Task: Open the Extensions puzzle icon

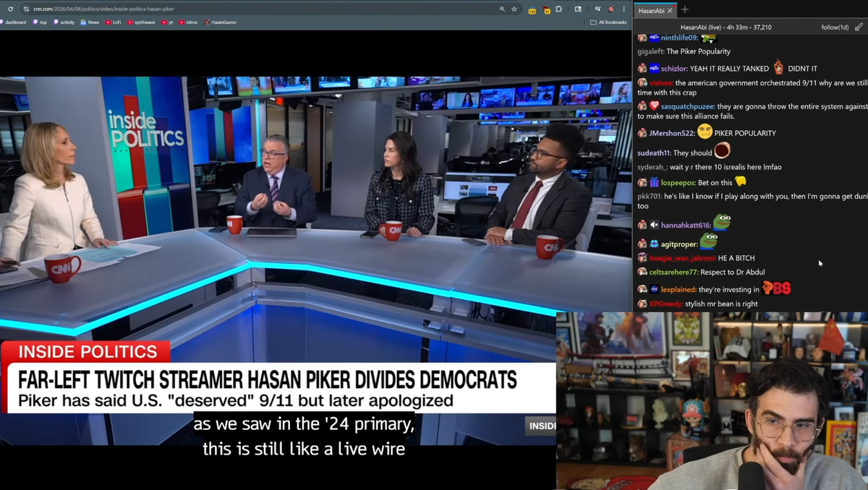Action: [559, 9]
